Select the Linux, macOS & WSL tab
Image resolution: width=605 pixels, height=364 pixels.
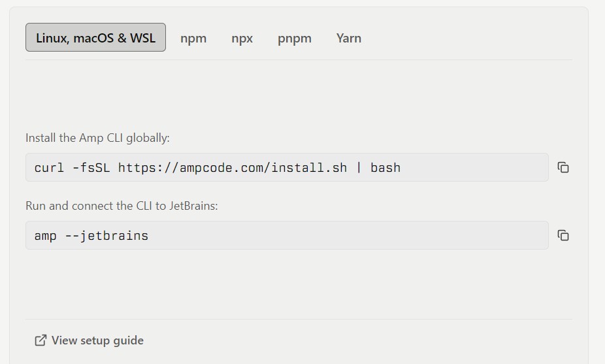(95, 38)
